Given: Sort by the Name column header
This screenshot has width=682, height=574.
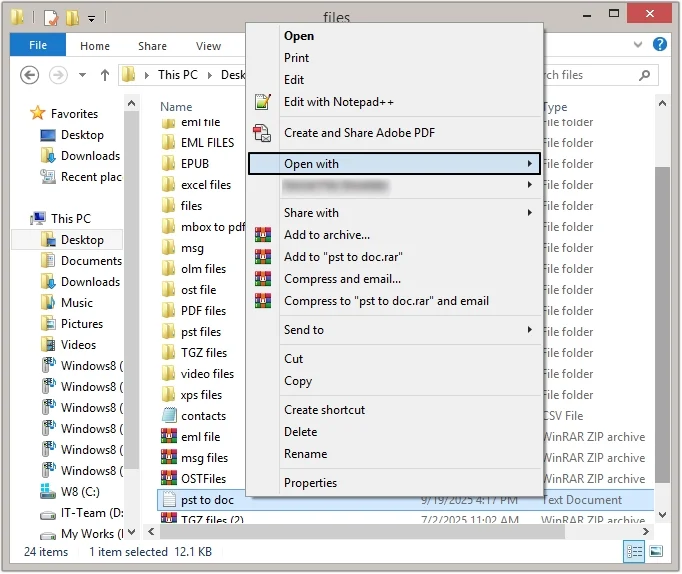Looking at the screenshot, I should pyautogui.click(x=176, y=107).
